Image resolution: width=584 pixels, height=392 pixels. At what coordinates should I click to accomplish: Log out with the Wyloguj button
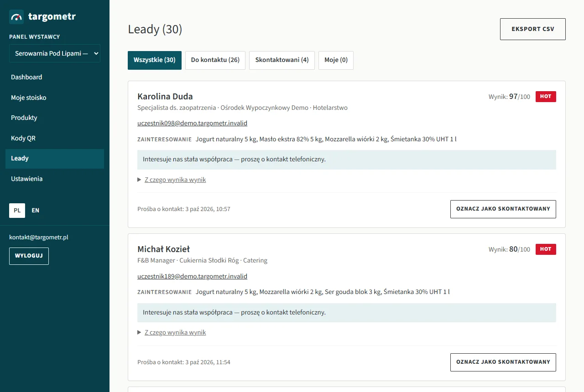[29, 256]
